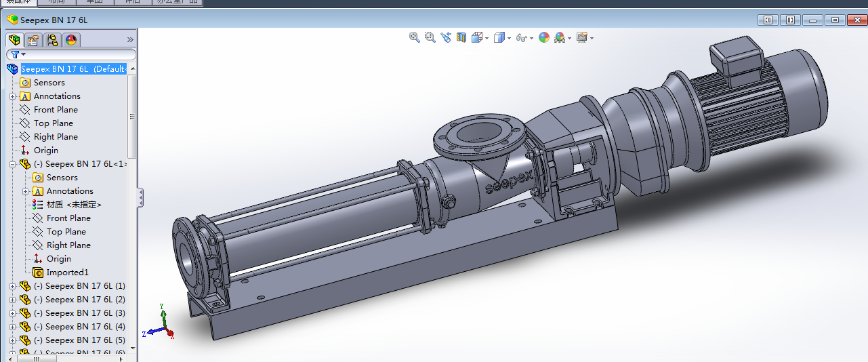Expand Annotations under Seepex BN 17 6L<1>
The height and width of the screenshot is (362, 868).
[x=25, y=191]
